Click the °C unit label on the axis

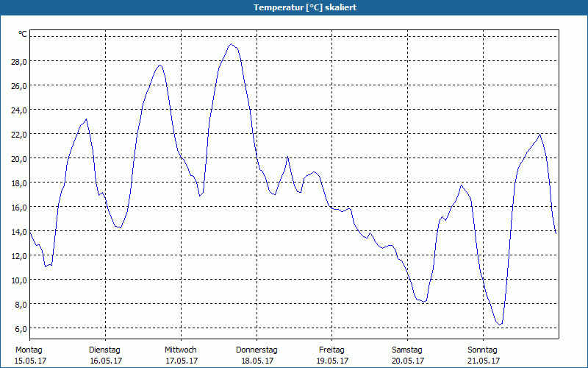pyautogui.click(x=23, y=34)
